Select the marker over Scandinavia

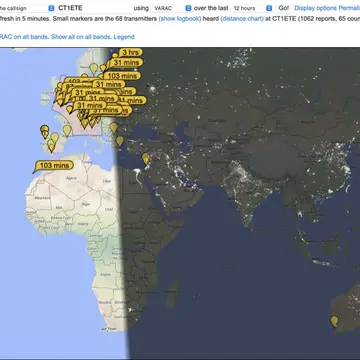tap(94, 69)
